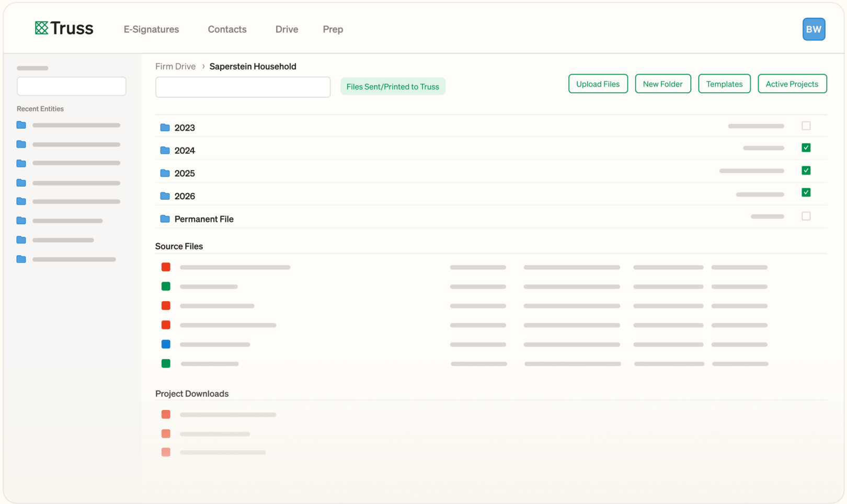The image size is (847, 504).
Task: Click the Firm Drive breadcrumb link
Action: 175,66
